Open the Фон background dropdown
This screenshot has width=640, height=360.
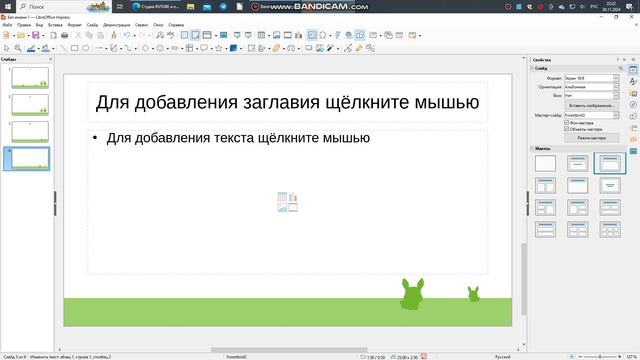(x=591, y=96)
